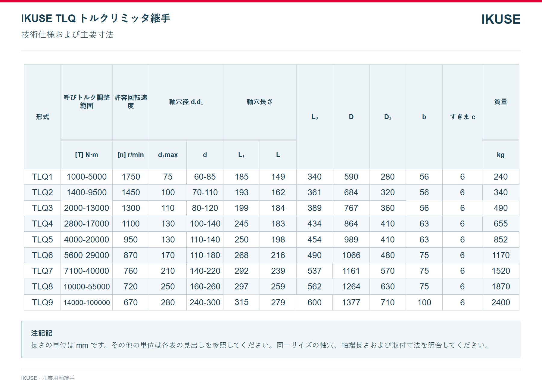This screenshot has width=542, height=392.
Task: Select the TLQ1 row label
Action: [x=42, y=177]
